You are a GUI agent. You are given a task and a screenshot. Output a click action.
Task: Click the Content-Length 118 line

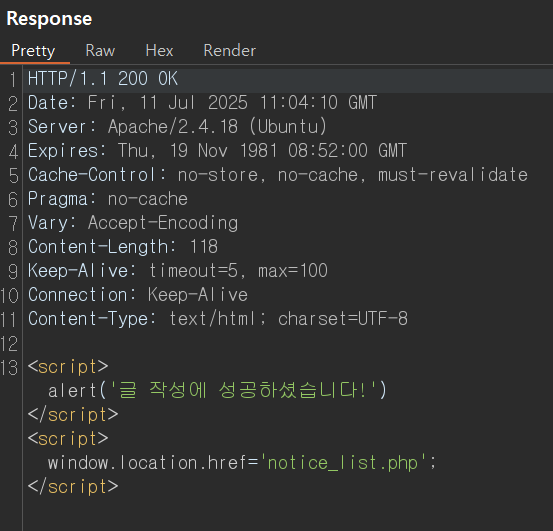point(123,247)
